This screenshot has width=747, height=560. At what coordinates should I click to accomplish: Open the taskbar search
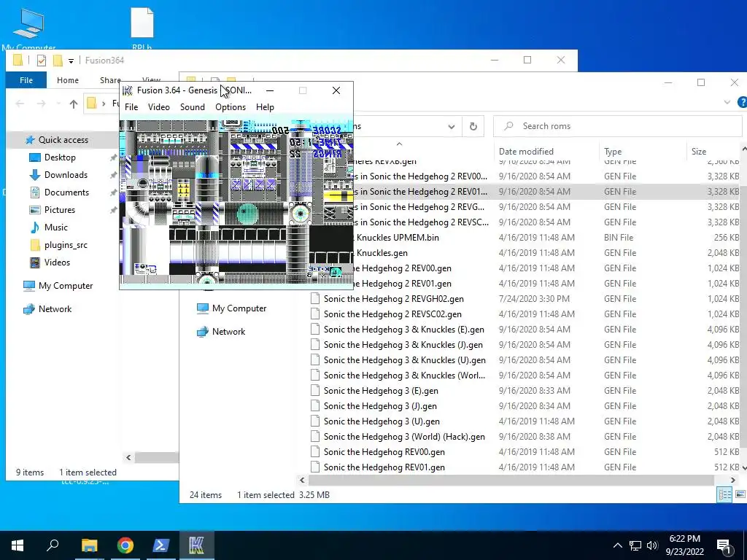coord(53,545)
